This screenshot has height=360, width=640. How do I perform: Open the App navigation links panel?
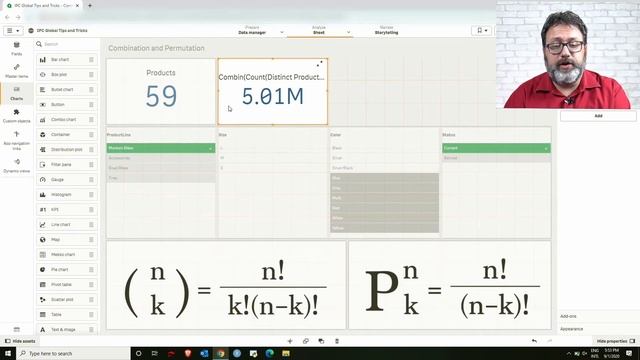16,140
